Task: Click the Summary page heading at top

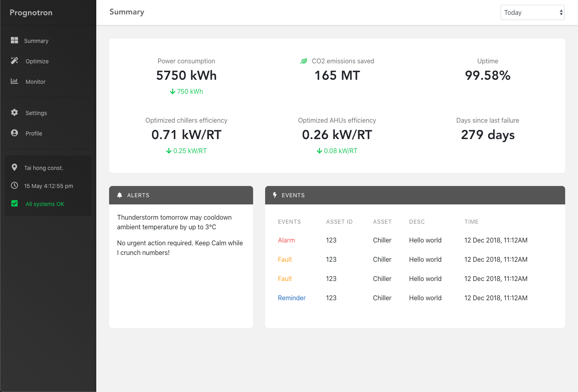Action: click(x=127, y=12)
